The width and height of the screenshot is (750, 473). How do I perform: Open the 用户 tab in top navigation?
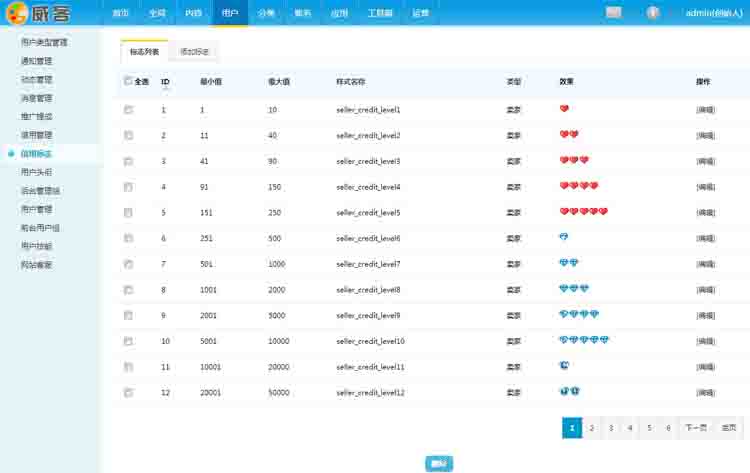pos(230,13)
